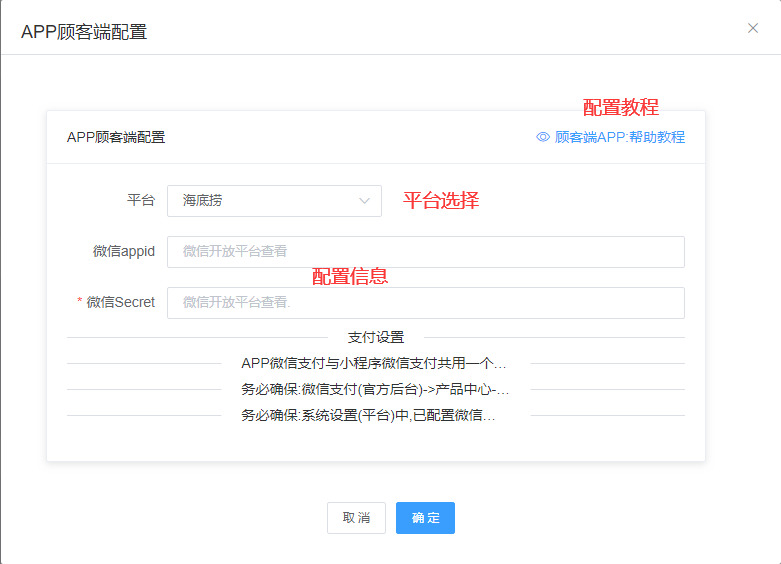Focus the 微信appid input field
Image resolution: width=781 pixels, height=564 pixels.
(425, 252)
